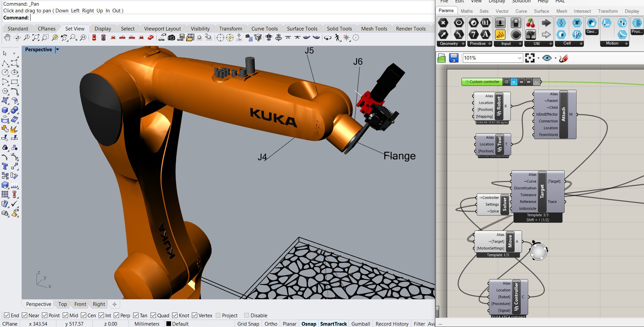Click the yellow scribble icon in Input panel

(x=500, y=35)
